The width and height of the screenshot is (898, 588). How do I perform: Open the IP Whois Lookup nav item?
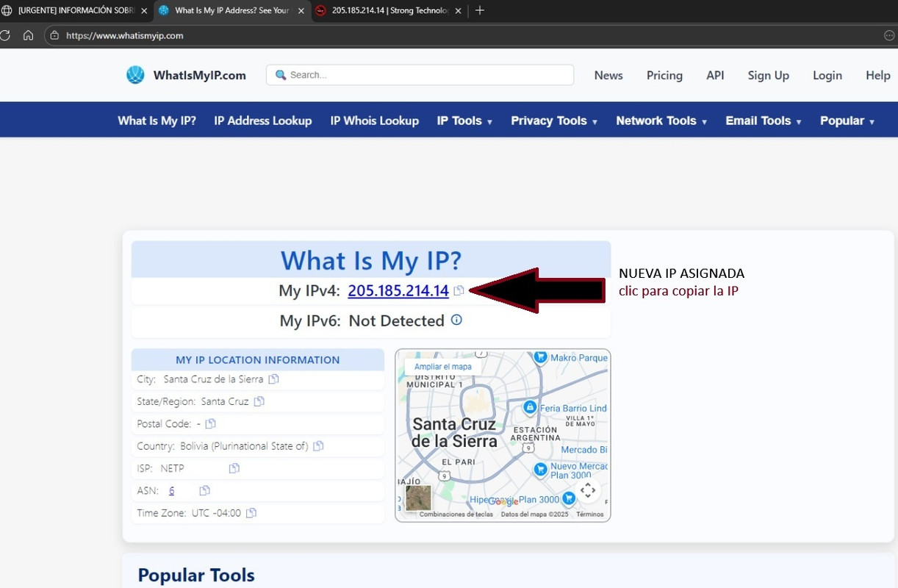[375, 121]
